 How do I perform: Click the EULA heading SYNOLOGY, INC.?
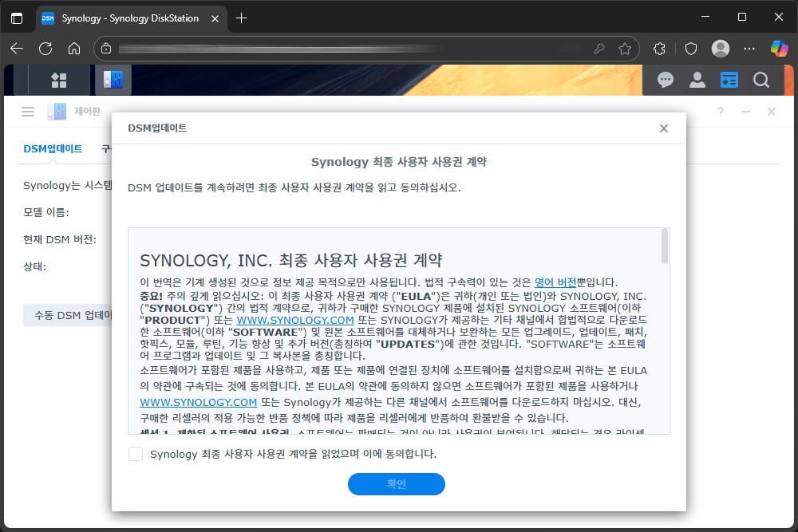point(290,260)
